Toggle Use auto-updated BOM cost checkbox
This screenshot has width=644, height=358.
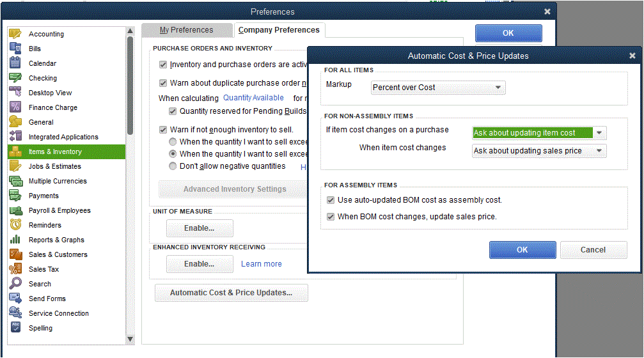pyautogui.click(x=331, y=200)
